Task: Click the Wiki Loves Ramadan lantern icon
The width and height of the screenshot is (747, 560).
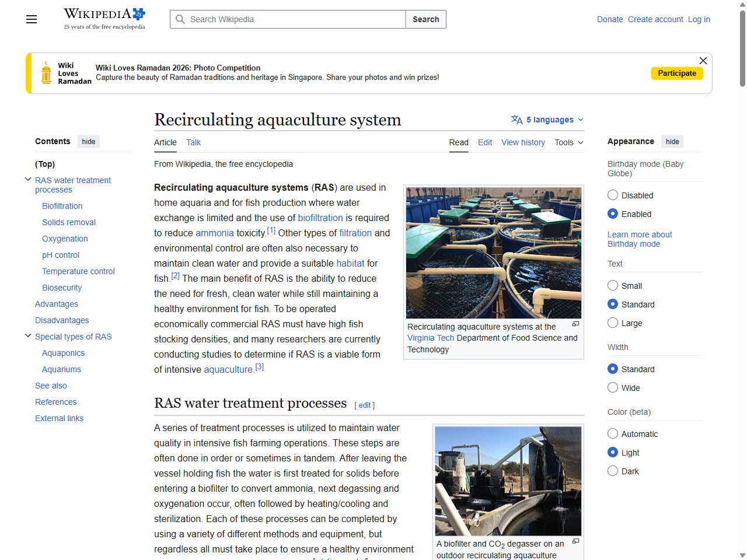Action: click(x=46, y=73)
